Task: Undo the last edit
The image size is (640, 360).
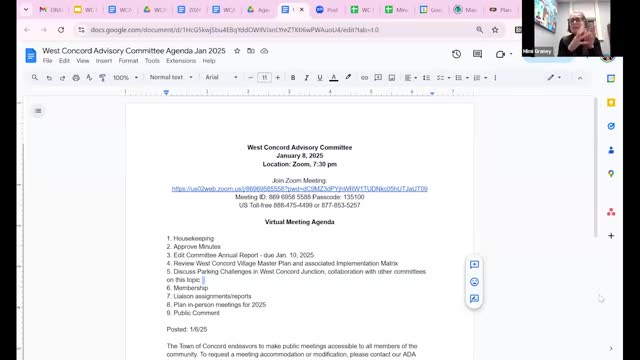Action: tap(49, 78)
